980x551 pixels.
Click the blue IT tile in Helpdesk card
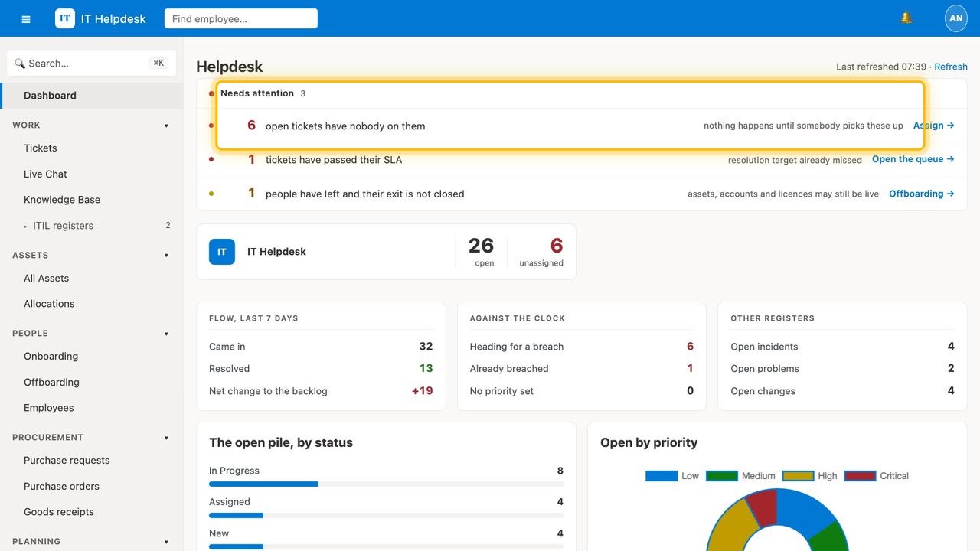tap(222, 252)
